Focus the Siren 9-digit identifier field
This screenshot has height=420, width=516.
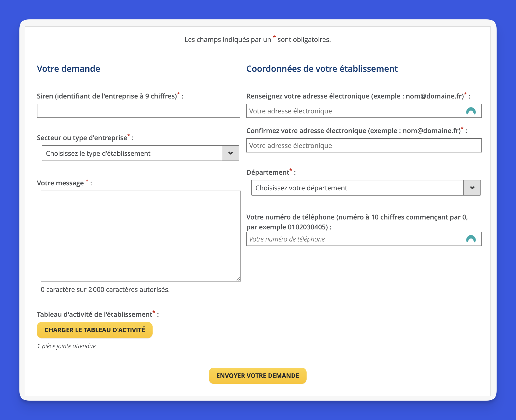tap(138, 111)
